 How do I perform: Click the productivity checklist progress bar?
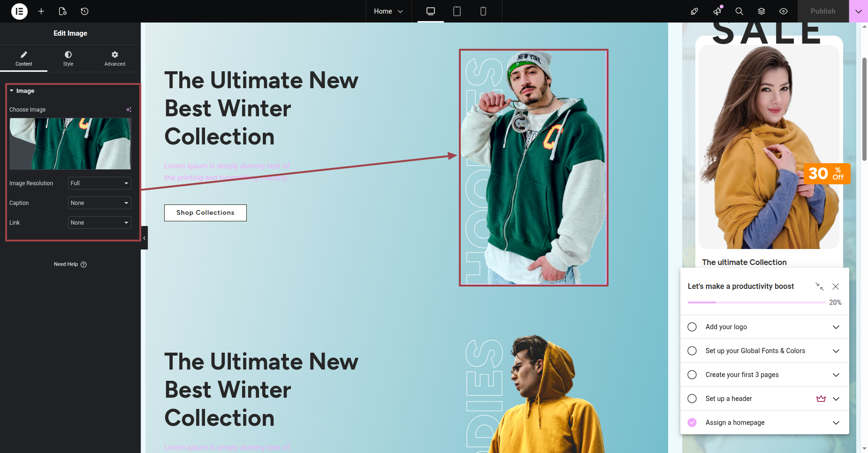click(x=756, y=302)
